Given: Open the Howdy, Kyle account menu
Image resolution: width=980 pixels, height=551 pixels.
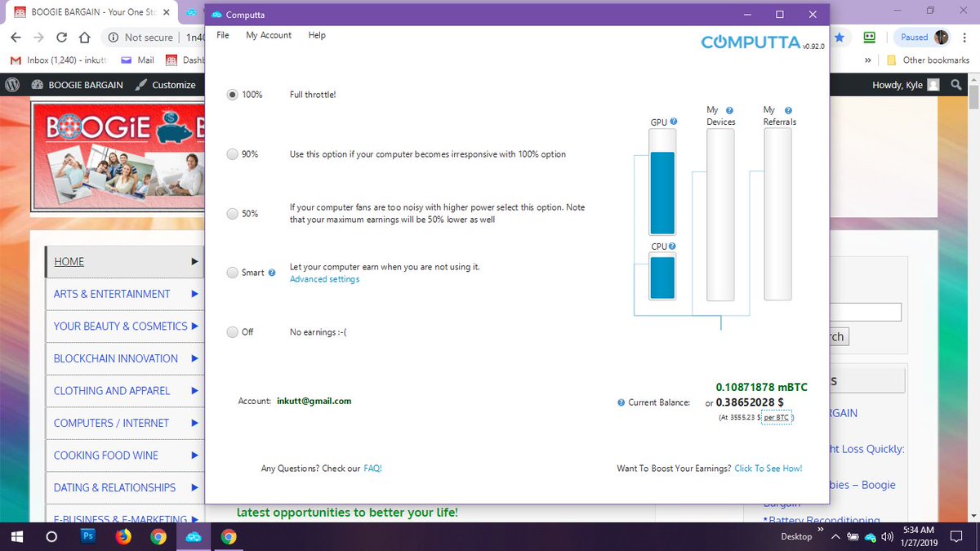Looking at the screenshot, I should click(906, 84).
